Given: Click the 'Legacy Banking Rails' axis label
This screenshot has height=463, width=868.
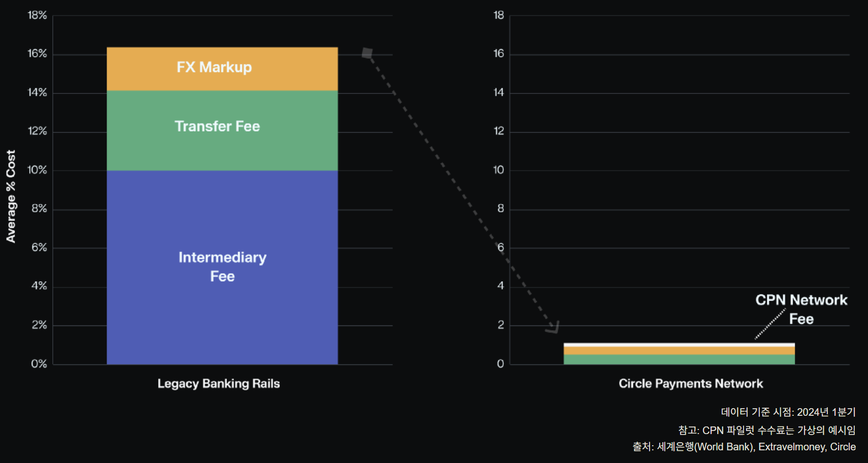Looking at the screenshot, I should tap(218, 384).
